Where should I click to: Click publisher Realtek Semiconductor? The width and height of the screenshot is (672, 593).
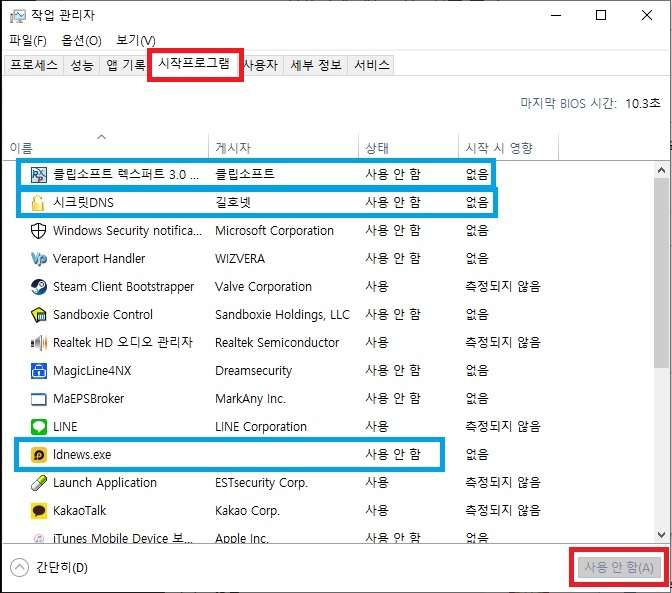tap(277, 343)
